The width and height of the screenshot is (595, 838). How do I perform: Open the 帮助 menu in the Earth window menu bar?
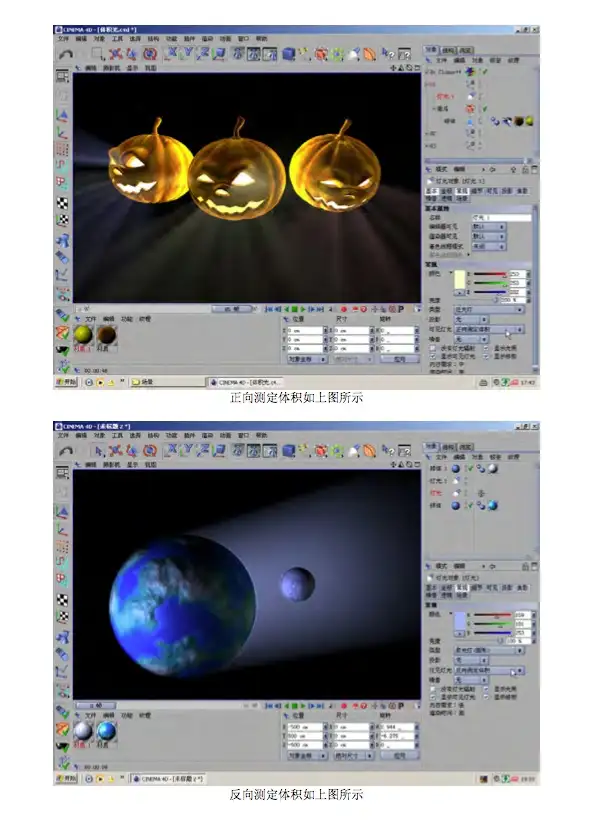[x=261, y=436]
